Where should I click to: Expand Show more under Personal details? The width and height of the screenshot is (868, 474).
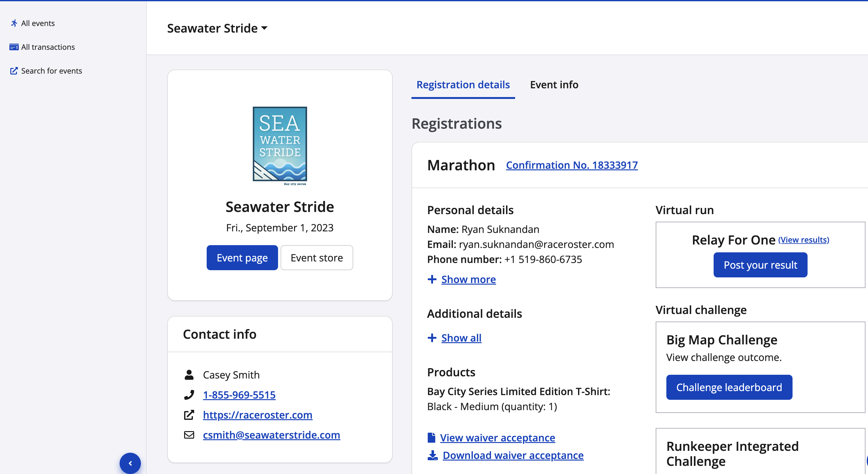click(468, 279)
